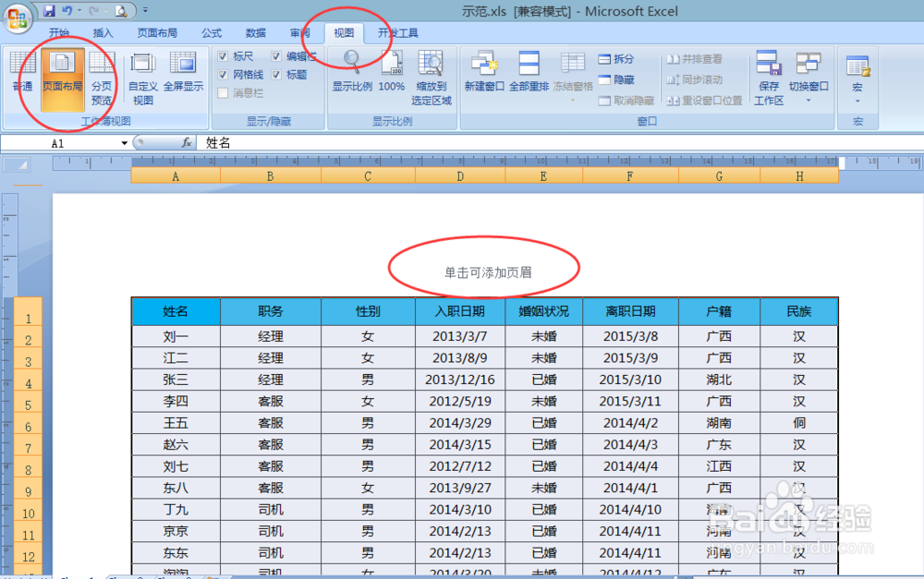Disable the 标尺 ruler checkbox

(225, 56)
